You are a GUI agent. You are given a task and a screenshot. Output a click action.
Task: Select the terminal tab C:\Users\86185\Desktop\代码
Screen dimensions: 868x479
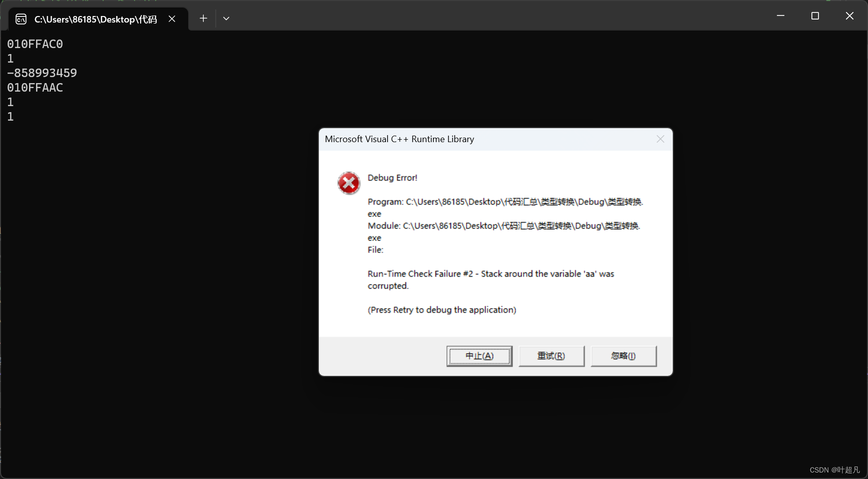pos(98,19)
